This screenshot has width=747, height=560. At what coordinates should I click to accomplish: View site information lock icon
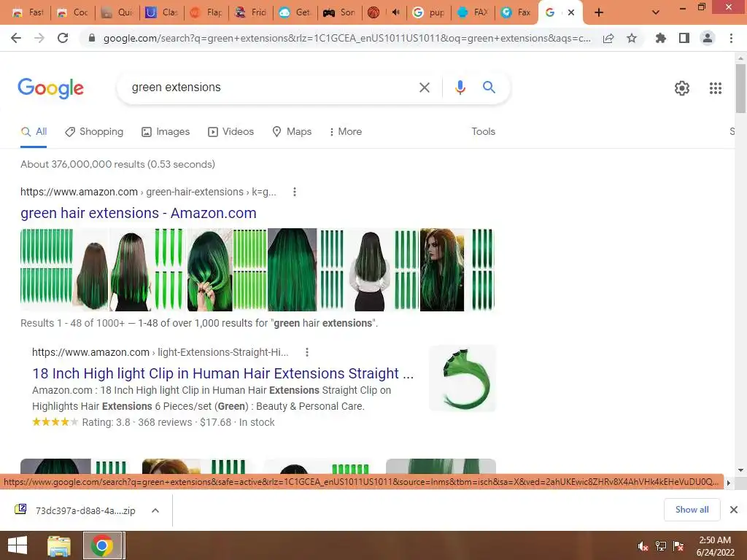tap(92, 38)
